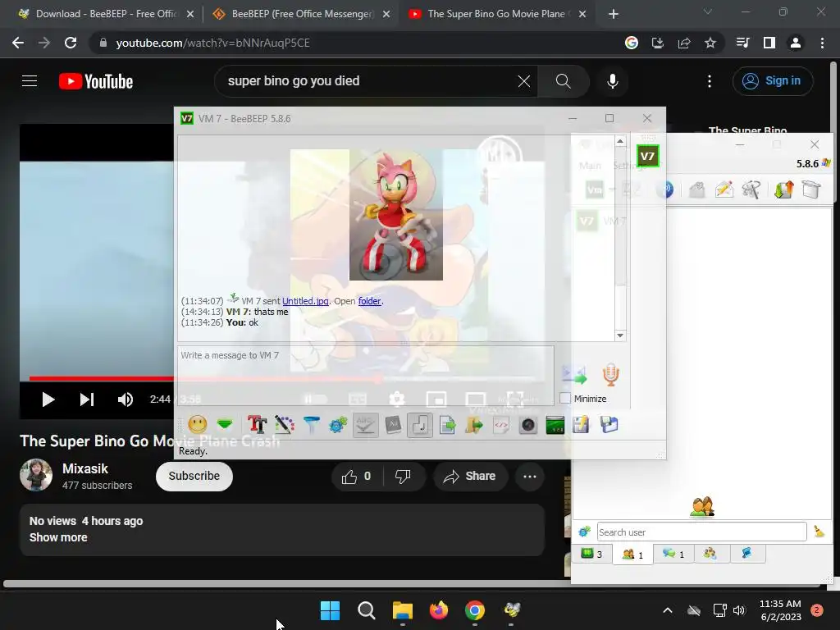
Task: Click the blue floppy disks icon
Action: 609,425
